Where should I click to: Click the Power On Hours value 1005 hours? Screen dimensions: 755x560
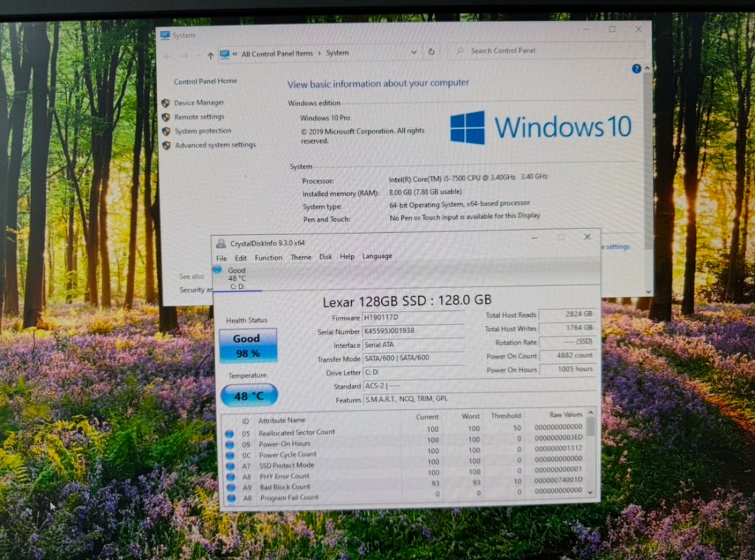point(566,369)
